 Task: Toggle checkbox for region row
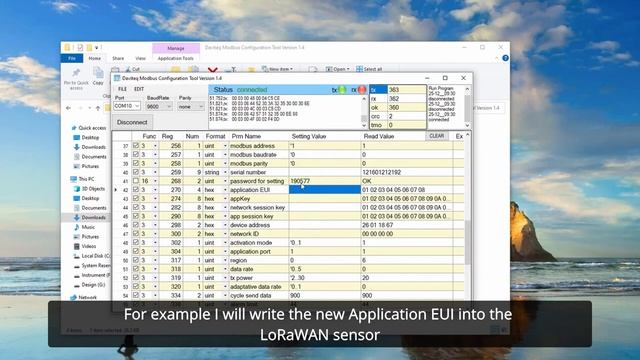coord(136,260)
